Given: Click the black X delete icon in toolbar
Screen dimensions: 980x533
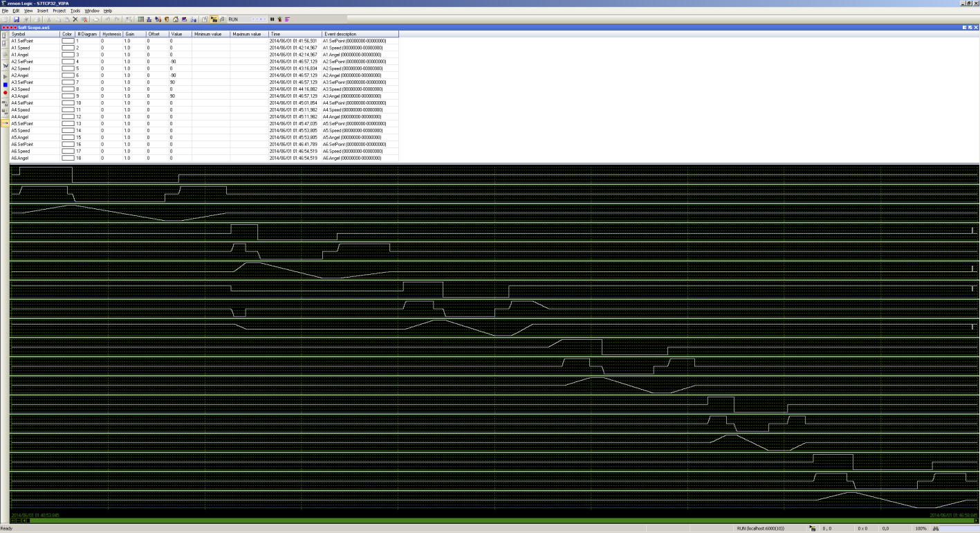Looking at the screenshot, I should pyautogui.click(x=75, y=19).
